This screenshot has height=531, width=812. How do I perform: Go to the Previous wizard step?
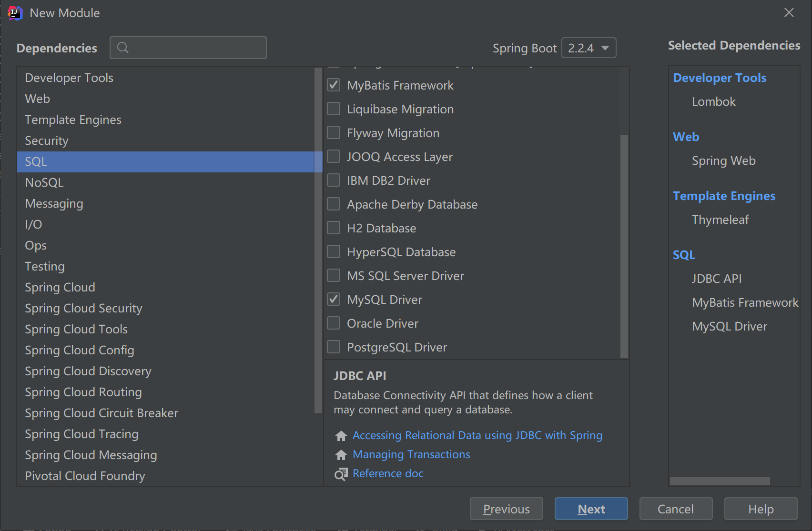(x=506, y=509)
